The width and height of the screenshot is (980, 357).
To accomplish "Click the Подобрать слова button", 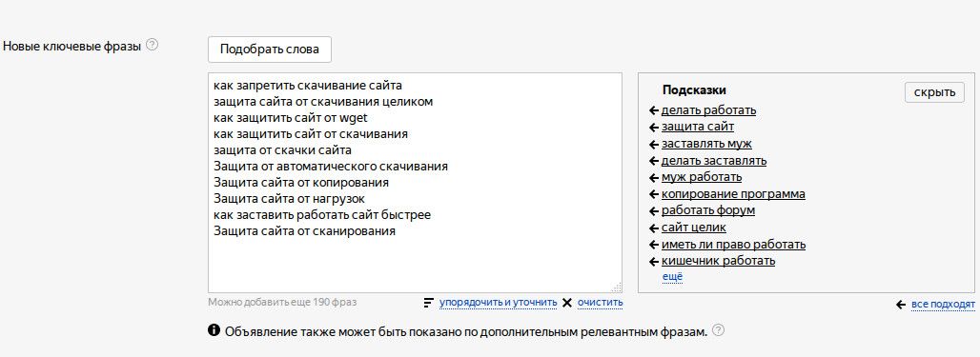I will click(270, 50).
